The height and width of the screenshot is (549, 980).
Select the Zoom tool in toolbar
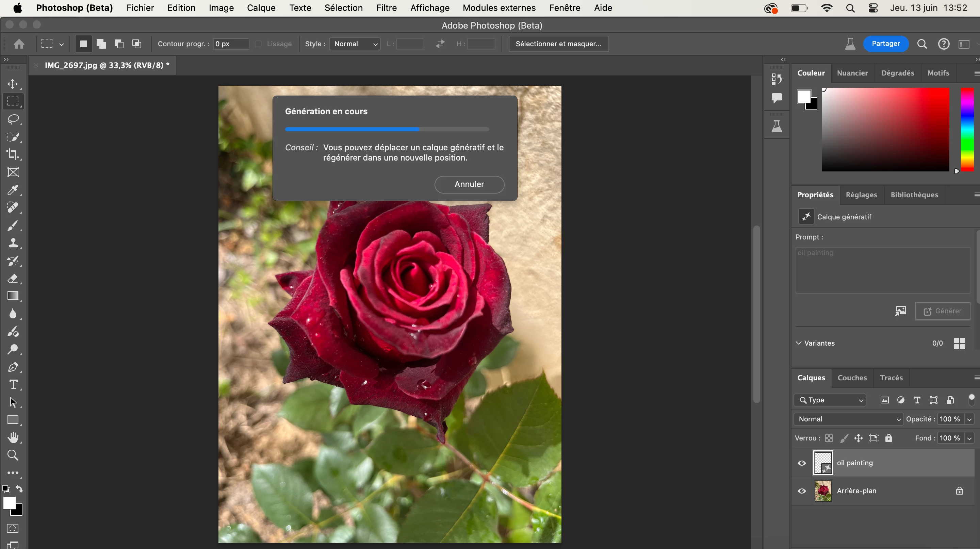pos(13,455)
